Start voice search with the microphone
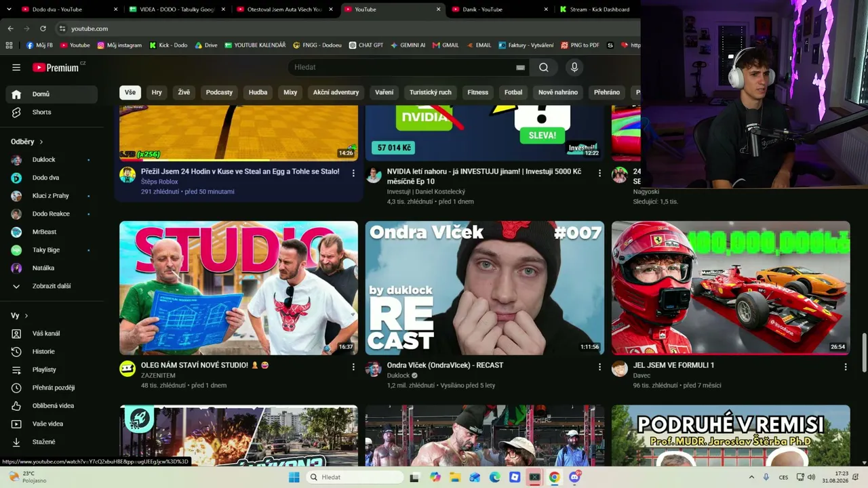The width and height of the screenshot is (868, 488). pos(574,67)
